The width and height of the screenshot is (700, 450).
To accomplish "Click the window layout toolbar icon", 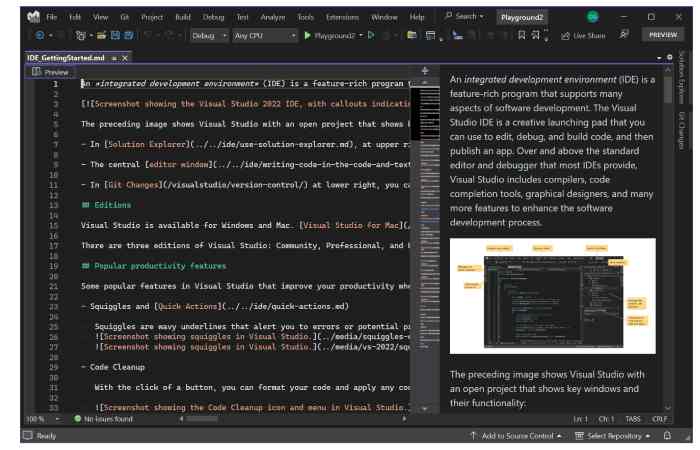I will click(430, 35).
